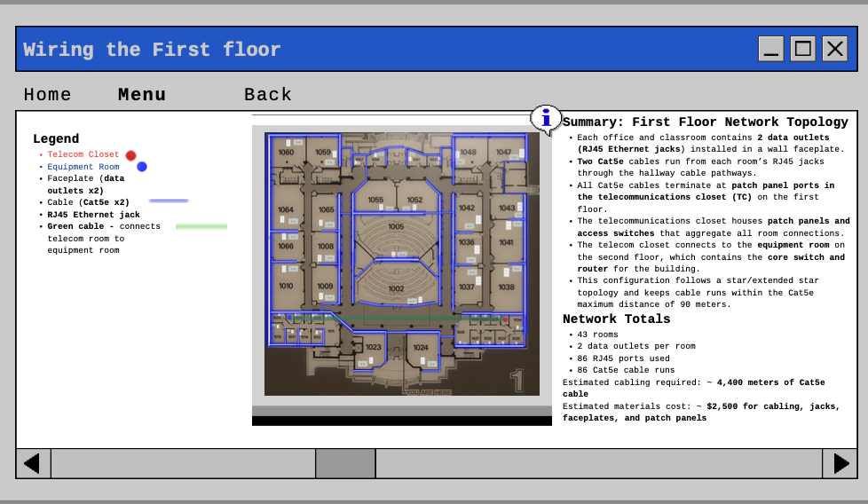
Task: Click the red Telecom Closet legend dot
Action: (x=130, y=155)
